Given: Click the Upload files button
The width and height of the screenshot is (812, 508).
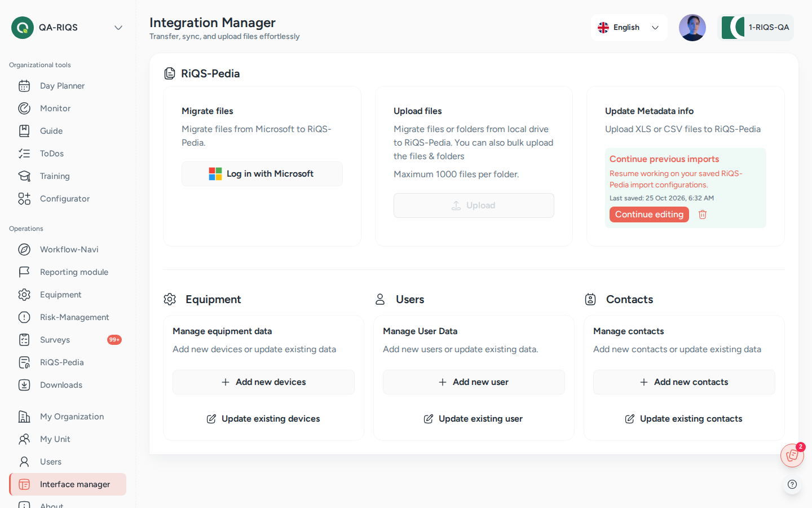Looking at the screenshot, I should point(474,205).
